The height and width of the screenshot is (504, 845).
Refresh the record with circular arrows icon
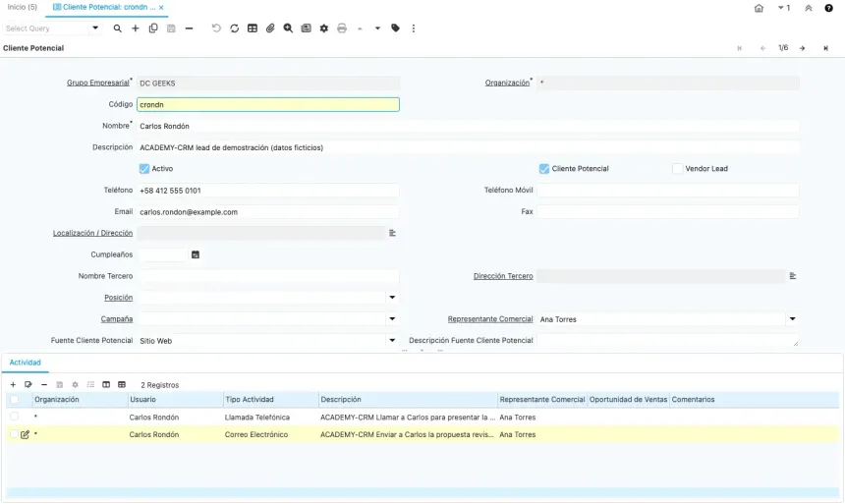point(234,28)
